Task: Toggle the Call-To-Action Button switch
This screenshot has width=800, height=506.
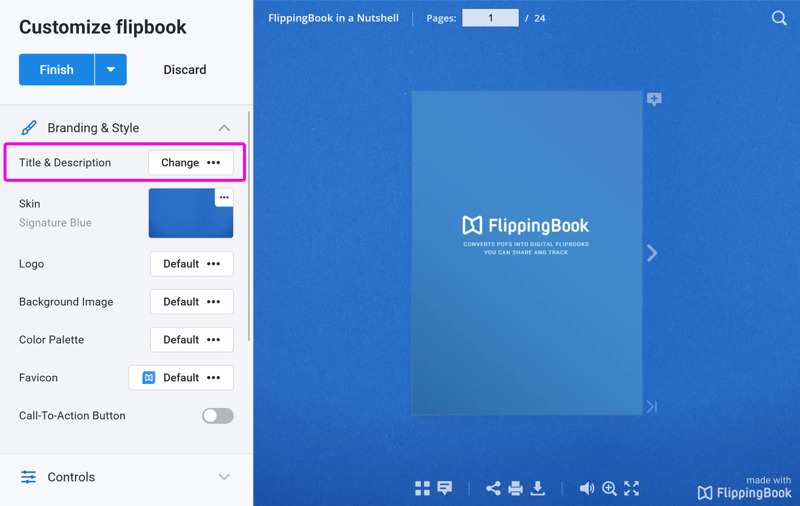Action: tap(218, 416)
